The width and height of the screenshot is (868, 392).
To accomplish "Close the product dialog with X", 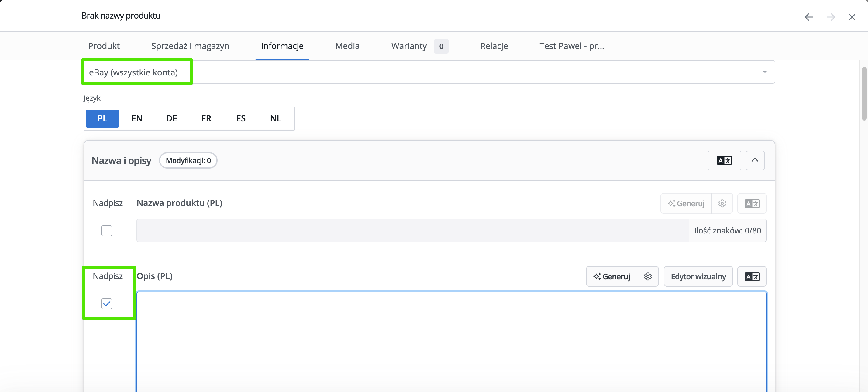I will point(852,17).
